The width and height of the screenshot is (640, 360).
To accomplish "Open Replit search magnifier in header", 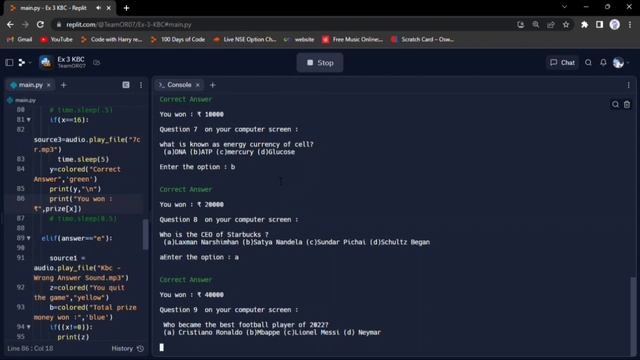I will click(588, 62).
